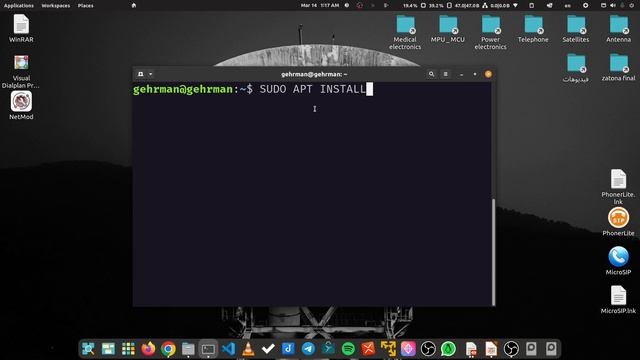This screenshot has width=640, height=360.
Task: Select the Satellites folder
Action: click(576, 29)
